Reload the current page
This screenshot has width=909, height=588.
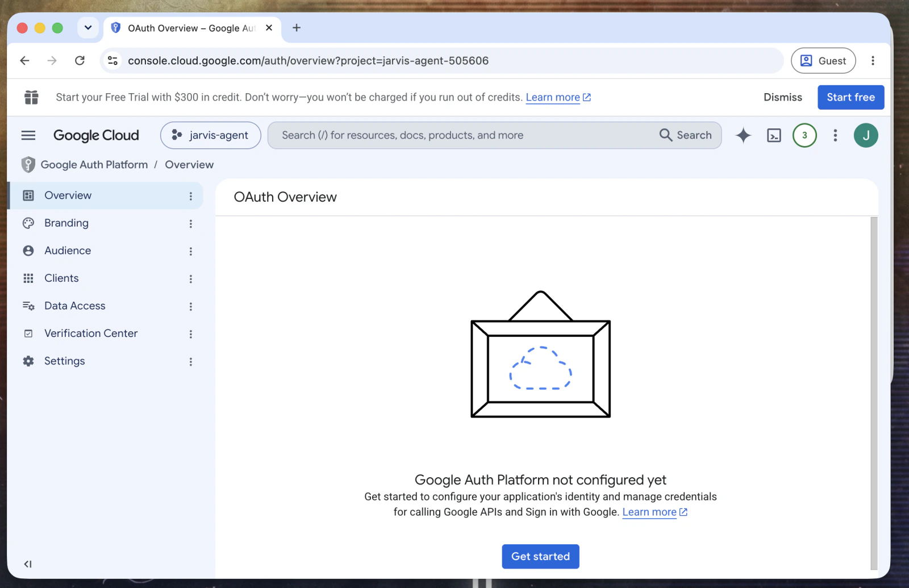click(x=80, y=61)
